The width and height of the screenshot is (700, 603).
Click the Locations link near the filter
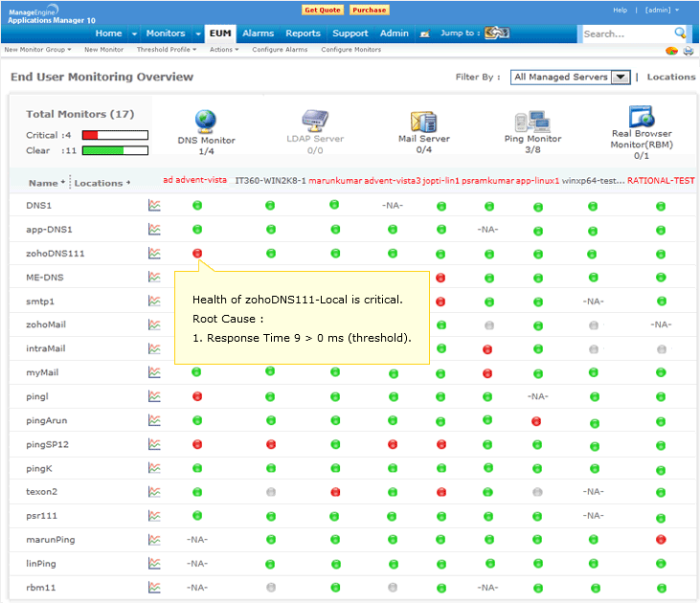click(x=671, y=77)
